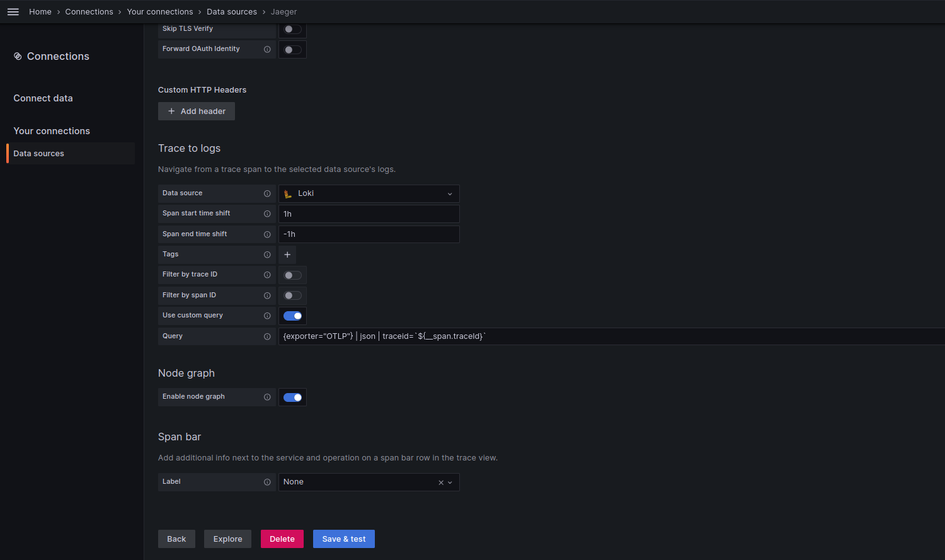
Task: Navigate to Home via the breadcrumb
Action: pos(40,11)
